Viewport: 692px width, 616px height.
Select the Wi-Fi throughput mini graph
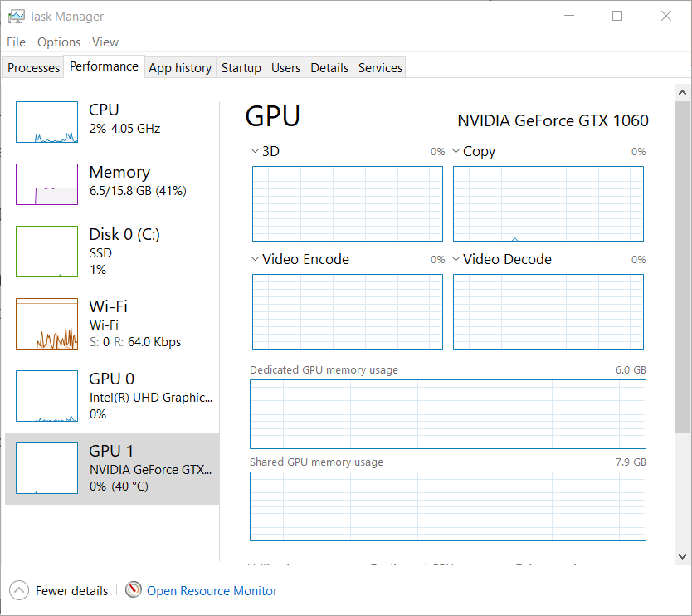pos(46,324)
